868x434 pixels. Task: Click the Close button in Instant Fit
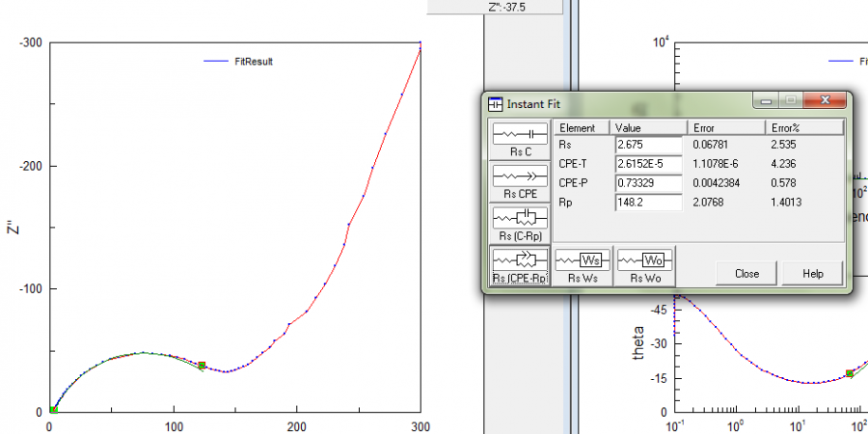click(746, 274)
